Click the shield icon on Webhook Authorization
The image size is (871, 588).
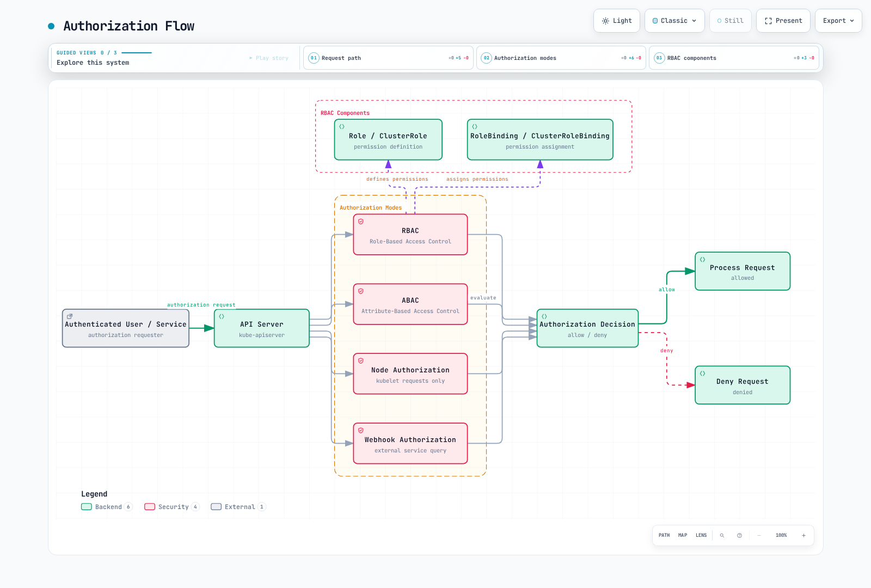[361, 431]
